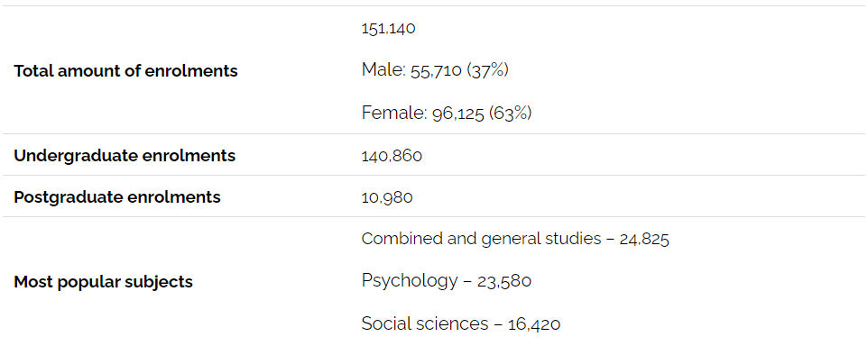Viewport: 868px width, 346px height.
Task: Select the undergraduate value 140,860
Action: coord(392,157)
